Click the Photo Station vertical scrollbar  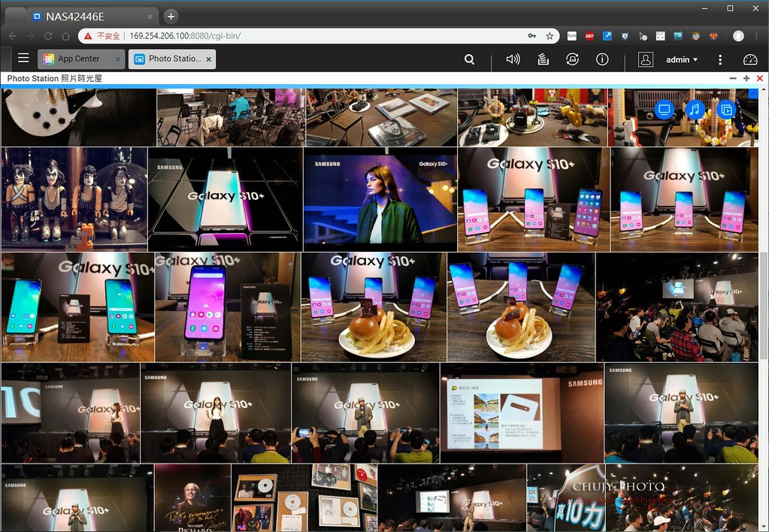[x=763, y=304]
